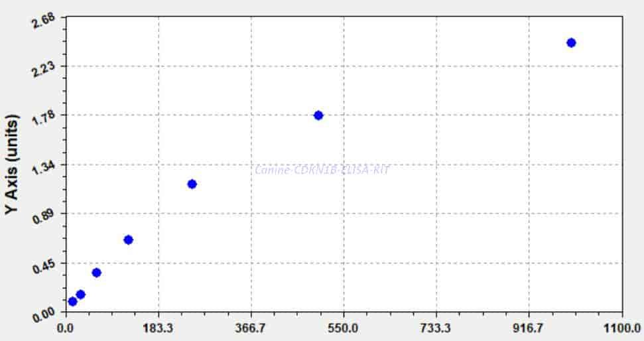The image size is (644, 341).
Task: Click the y-axis label "0.89"
Action: (x=42, y=218)
